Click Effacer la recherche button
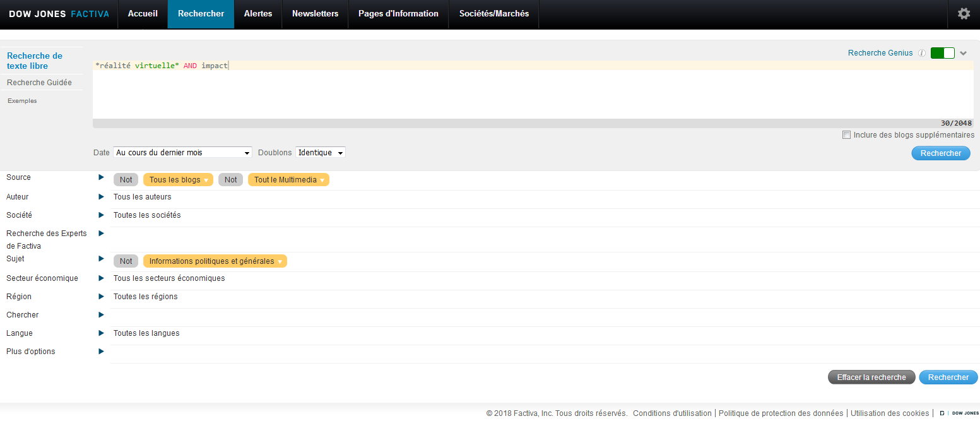This screenshot has height=421, width=980. click(x=871, y=377)
